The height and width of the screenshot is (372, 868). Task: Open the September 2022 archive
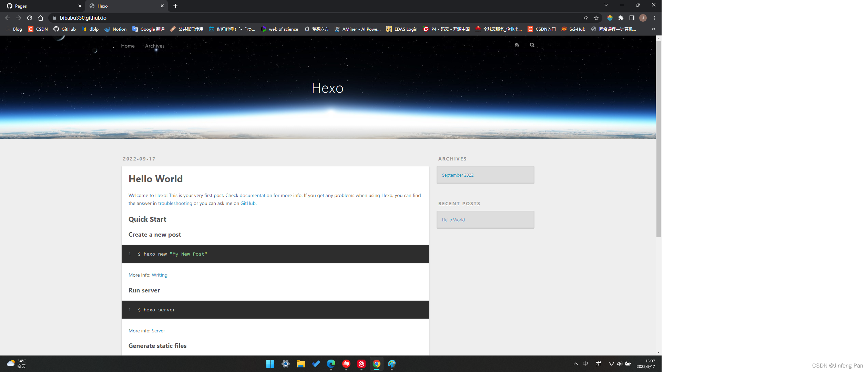458,175
